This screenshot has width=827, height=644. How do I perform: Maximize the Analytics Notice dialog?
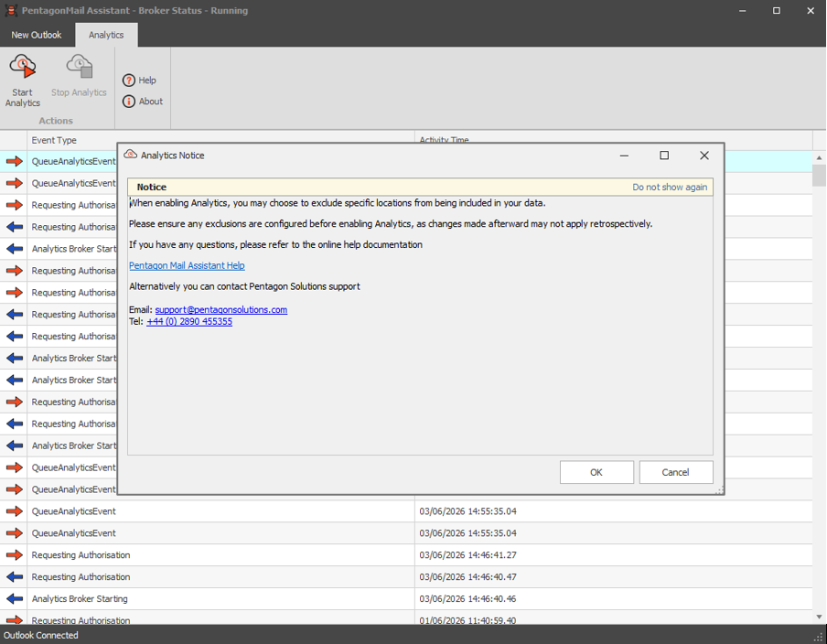pyautogui.click(x=664, y=156)
